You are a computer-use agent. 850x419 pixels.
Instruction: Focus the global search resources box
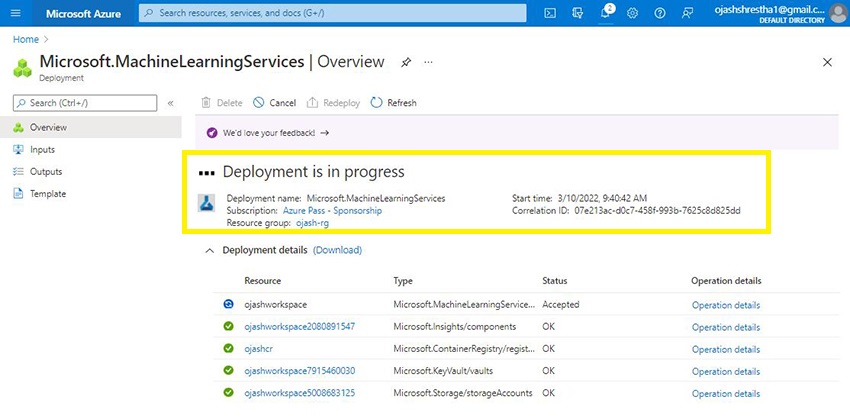pyautogui.click(x=333, y=13)
